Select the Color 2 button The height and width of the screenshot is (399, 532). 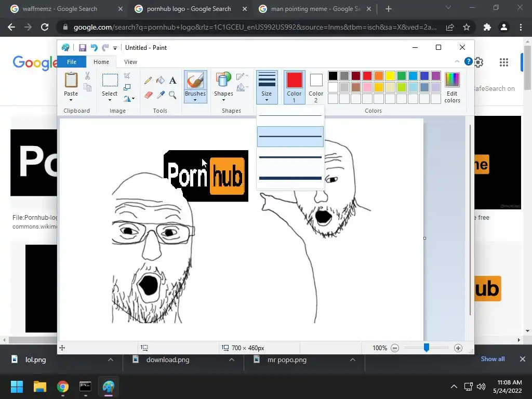click(316, 87)
